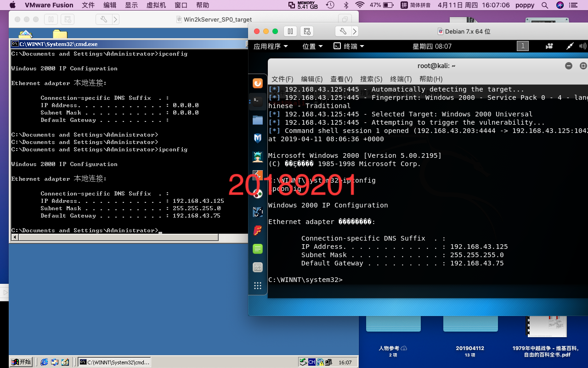
Task: Select workspace 1 indicator in the Kali top bar
Action: [x=523, y=46]
